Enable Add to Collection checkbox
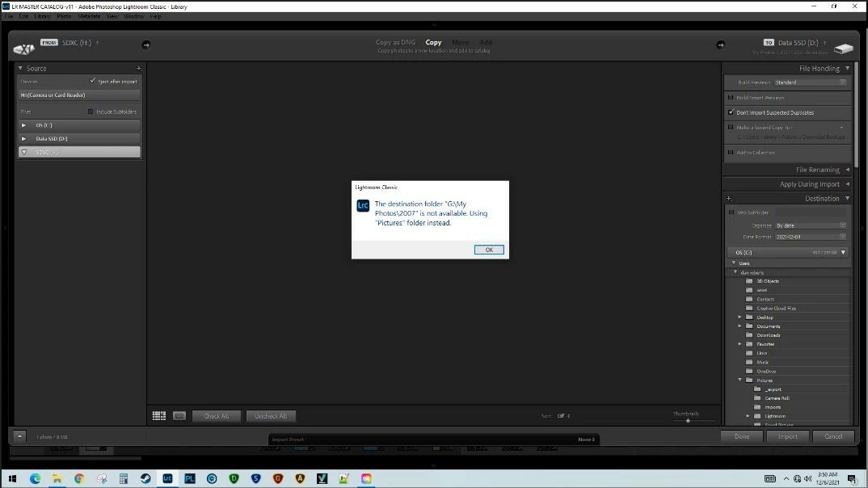Screen dimensions: 868x488 [x=731, y=152]
